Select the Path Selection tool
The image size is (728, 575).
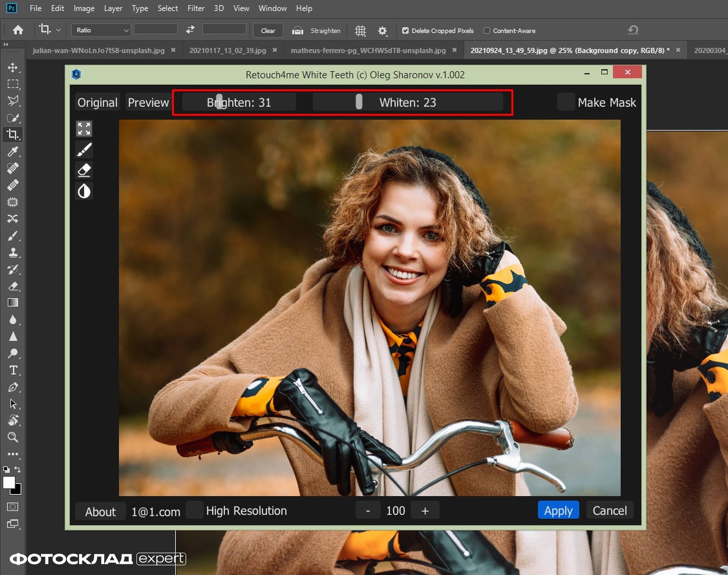[x=13, y=404]
